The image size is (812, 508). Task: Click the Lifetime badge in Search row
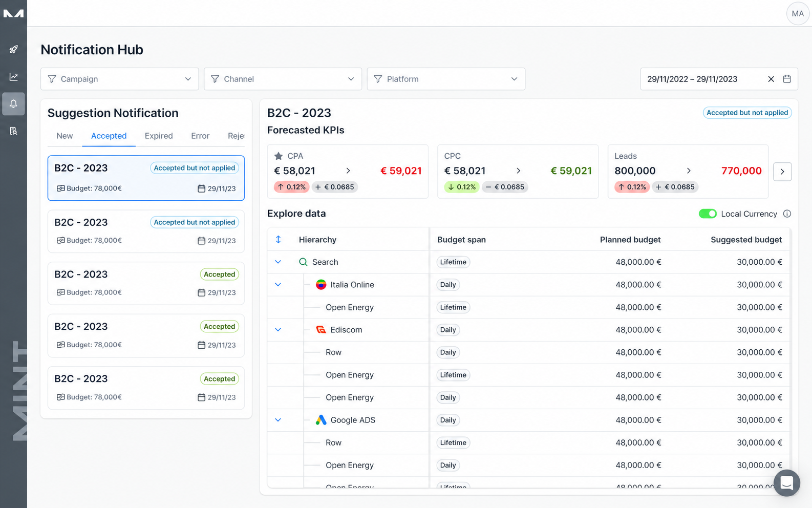click(453, 262)
